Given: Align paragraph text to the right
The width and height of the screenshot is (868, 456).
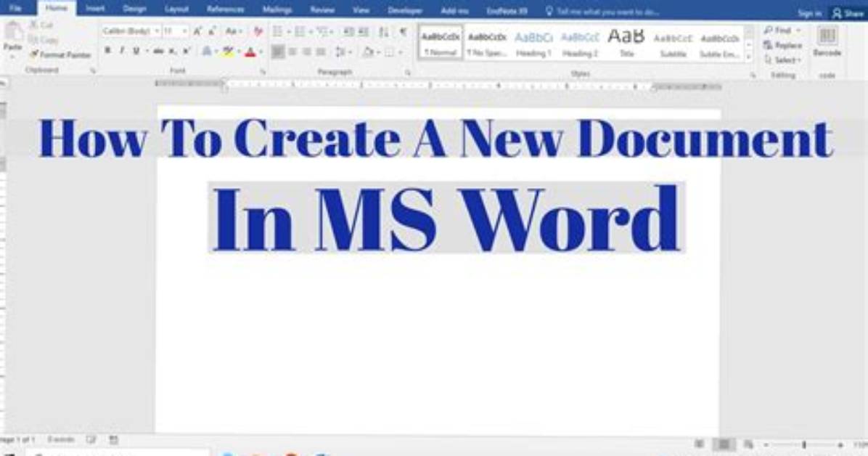Looking at the screenshot, I should pyautogui.click(x=307, y=52).
